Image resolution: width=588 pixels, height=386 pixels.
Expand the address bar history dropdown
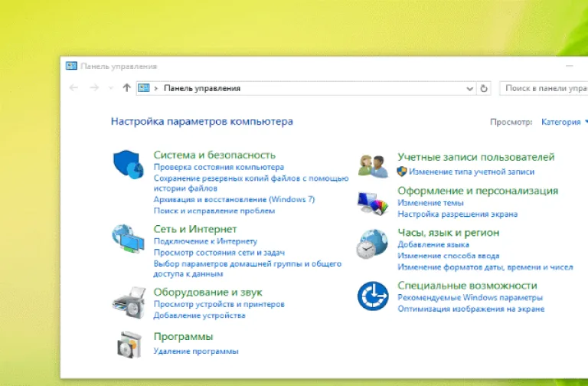(469, 89)
